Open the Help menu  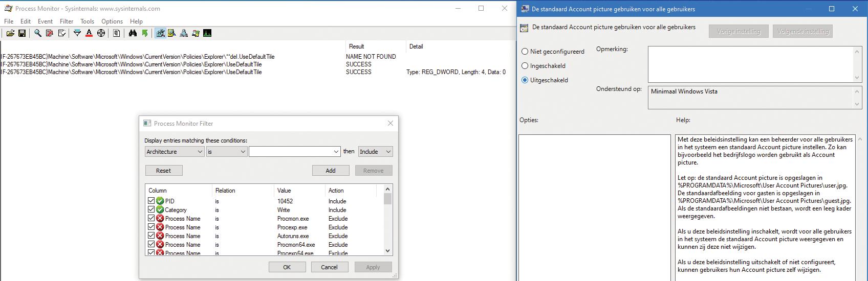(136, 21)
